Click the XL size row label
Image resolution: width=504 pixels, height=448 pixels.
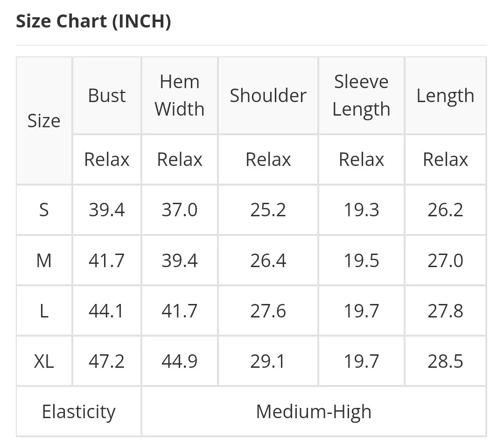(x=44, y=361)
